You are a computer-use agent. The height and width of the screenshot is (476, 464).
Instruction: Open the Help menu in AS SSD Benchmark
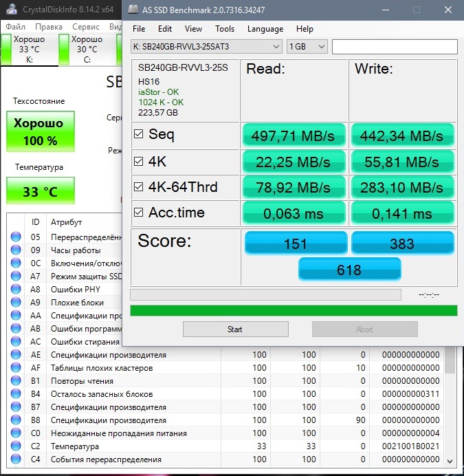click(305, 29)
